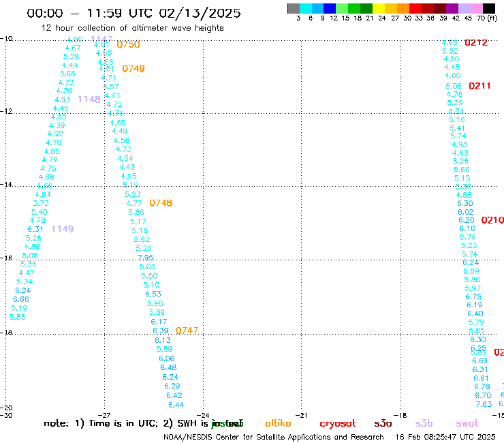Image resolution: width=504 pixels, height=443 pixels.
Task: Click the 'note: 1) Time is in UTC' footnote
Action: click(143, 423)
